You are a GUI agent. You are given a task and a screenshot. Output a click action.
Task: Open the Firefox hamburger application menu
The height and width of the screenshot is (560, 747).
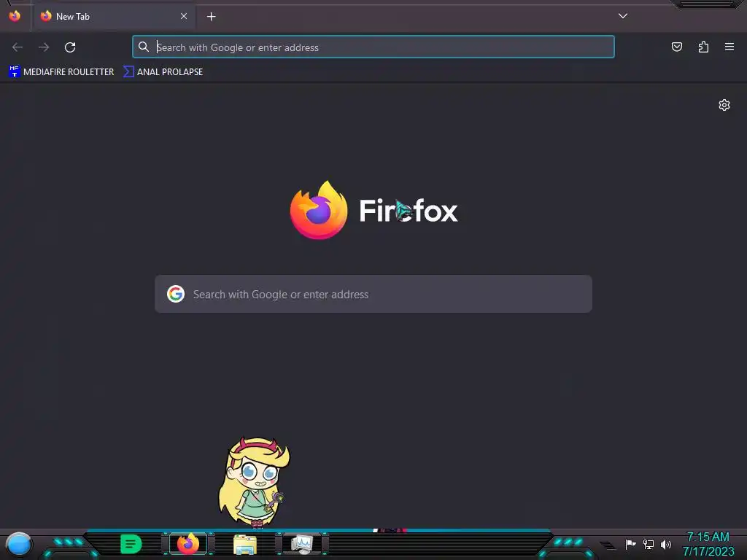[729, 47]
